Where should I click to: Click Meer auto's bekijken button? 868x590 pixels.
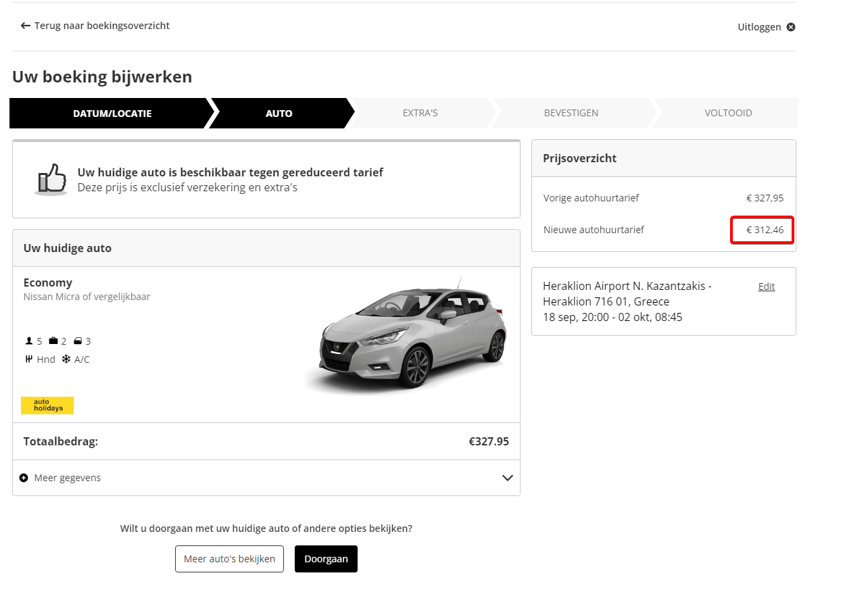[x=229, y=559]
